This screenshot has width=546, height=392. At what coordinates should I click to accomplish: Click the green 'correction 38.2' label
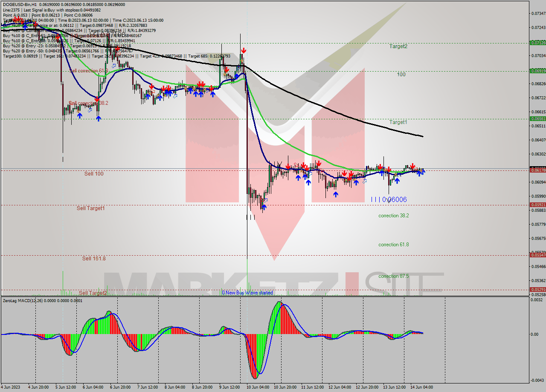[x=393, y=216]
